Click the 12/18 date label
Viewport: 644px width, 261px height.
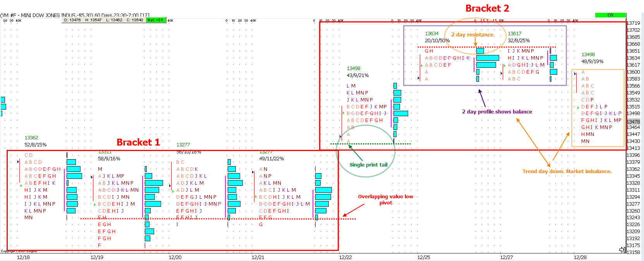(x=23, y=257)
